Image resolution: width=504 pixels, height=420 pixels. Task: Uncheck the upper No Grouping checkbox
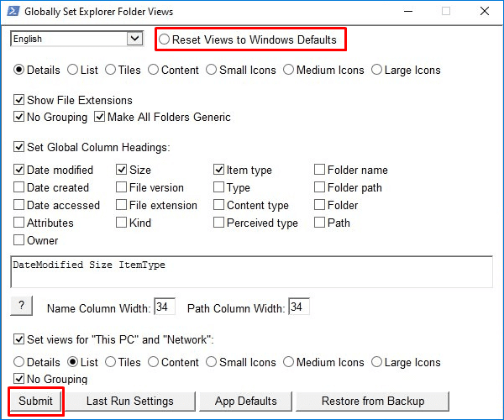pyautogui.click(x=19, y=117)
